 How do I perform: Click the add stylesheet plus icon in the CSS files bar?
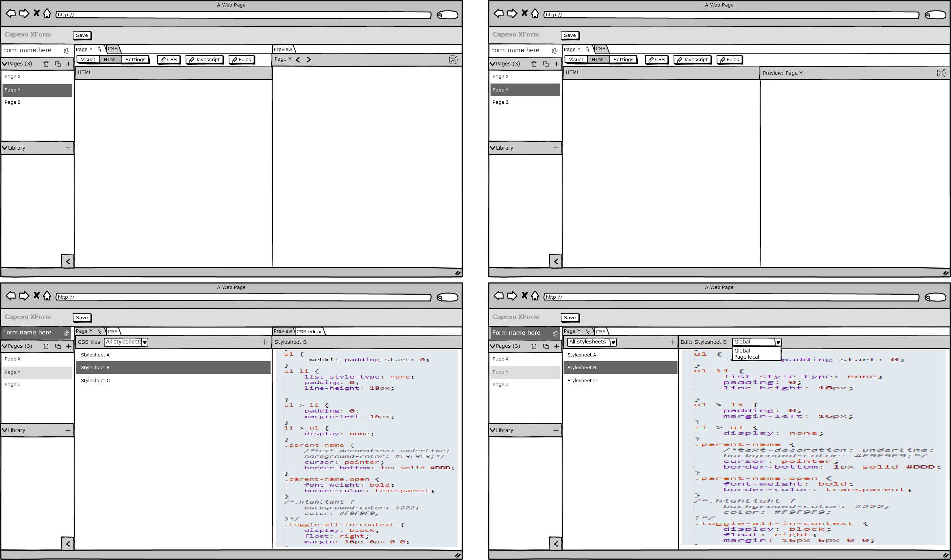[x=265, y=342]
